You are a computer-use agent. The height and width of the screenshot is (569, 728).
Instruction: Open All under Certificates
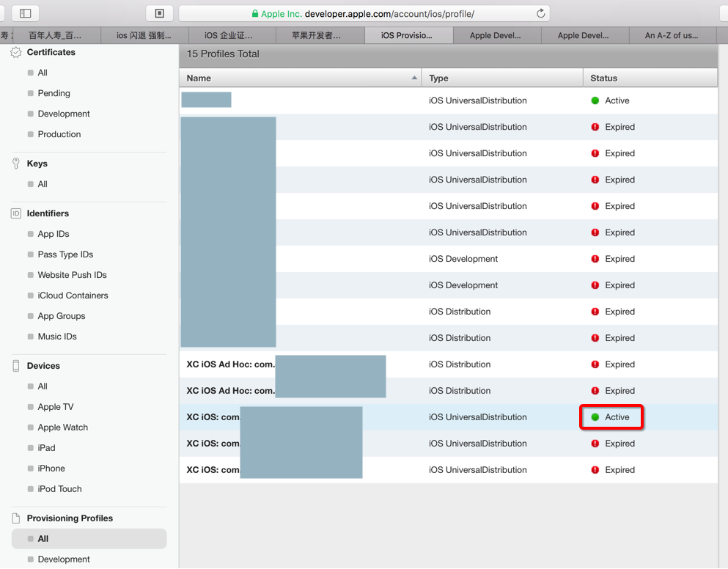43,73
